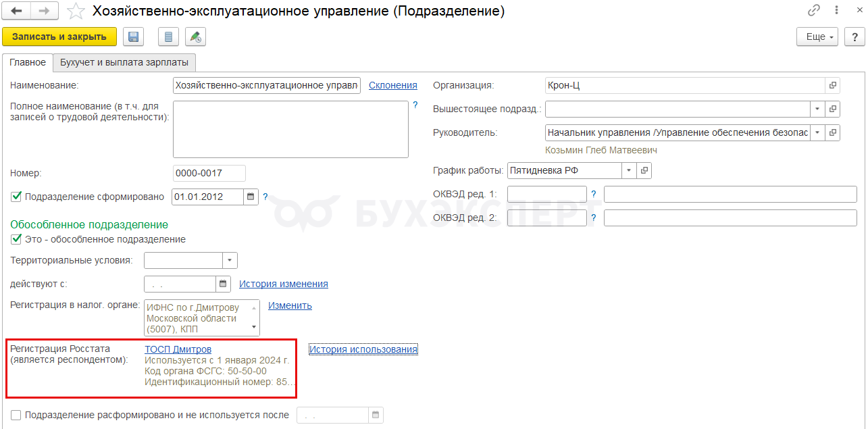Go forward with the right arrow button
Screen dimensions: 868x429
coord(45,11)
